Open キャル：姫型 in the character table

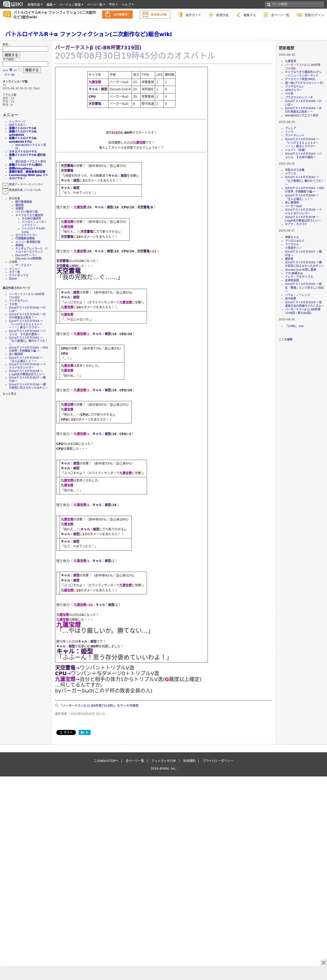pos(98,89)
